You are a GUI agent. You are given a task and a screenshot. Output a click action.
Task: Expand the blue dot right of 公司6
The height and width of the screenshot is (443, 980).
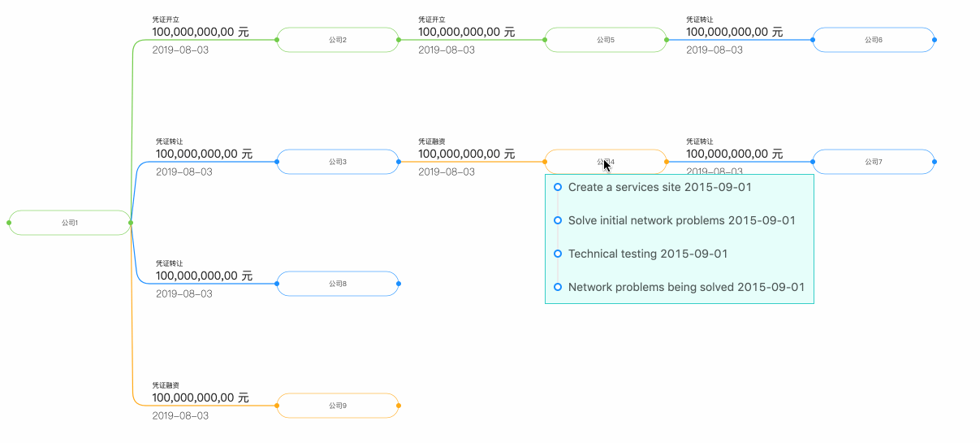[x=935, y=40]
